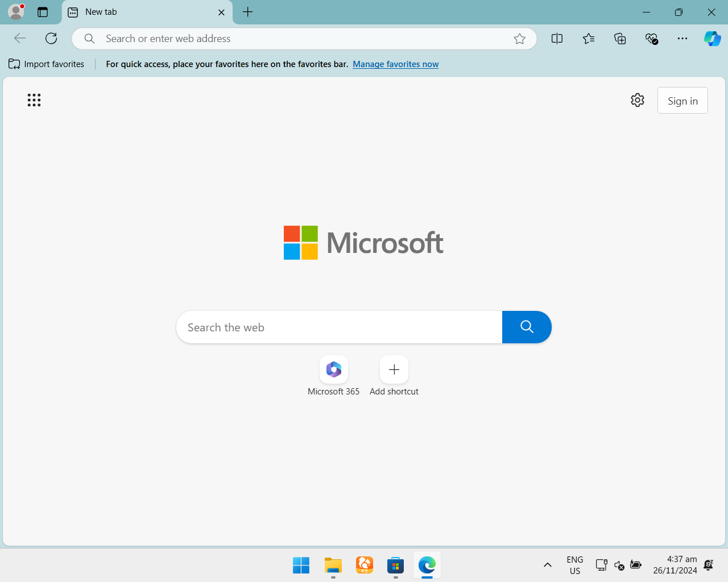Open the orange taskbar app

(x=364, y=565)
